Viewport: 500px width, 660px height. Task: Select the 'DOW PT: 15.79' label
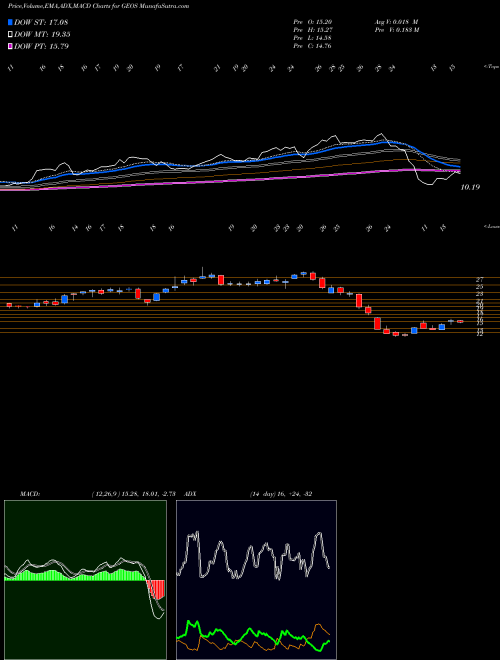[41, 46]
